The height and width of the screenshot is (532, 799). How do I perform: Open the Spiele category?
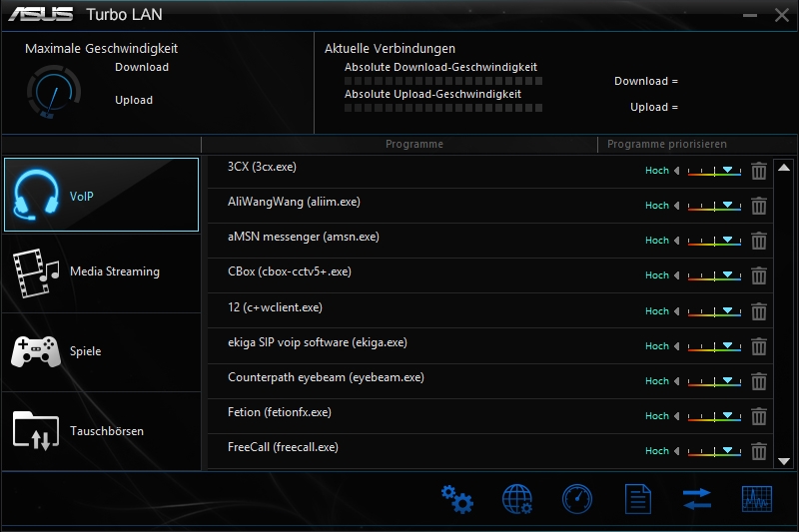tap(101, 352)
